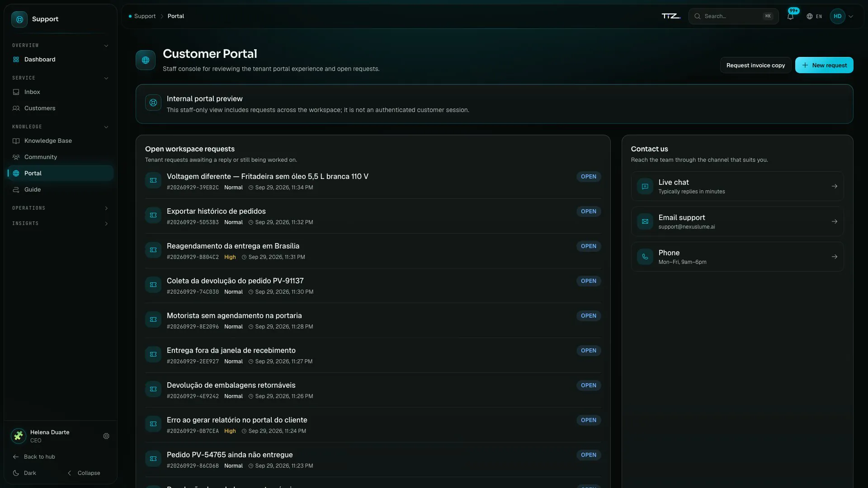Screen dimensions: 868x488
Task: Open Coleta da devolução do pedido PV-91137
Action: [235, 281]
